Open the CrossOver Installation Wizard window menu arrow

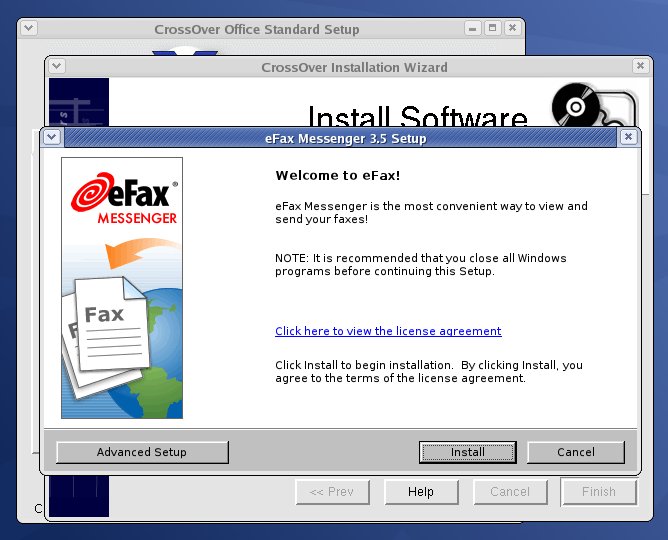pyautogui.click(x=57, y=67)
